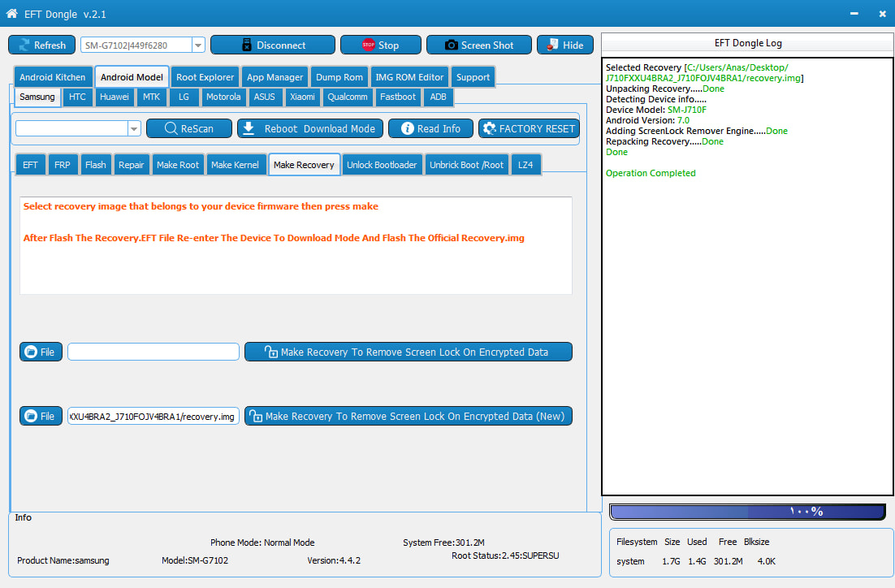Select the Motorola brand tab

pyautogui.click(x=223, y=97)
